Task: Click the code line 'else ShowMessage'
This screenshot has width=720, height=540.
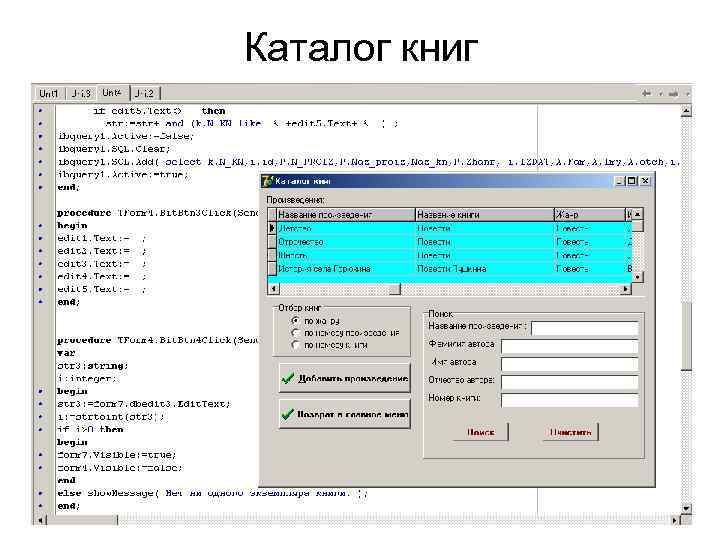Action: (x=212, y=493)
